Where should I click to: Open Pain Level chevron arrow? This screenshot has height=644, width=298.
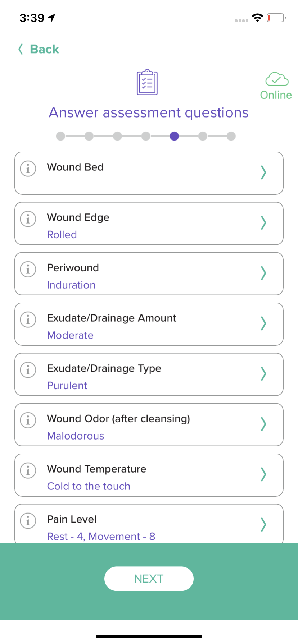pos(263,525)
